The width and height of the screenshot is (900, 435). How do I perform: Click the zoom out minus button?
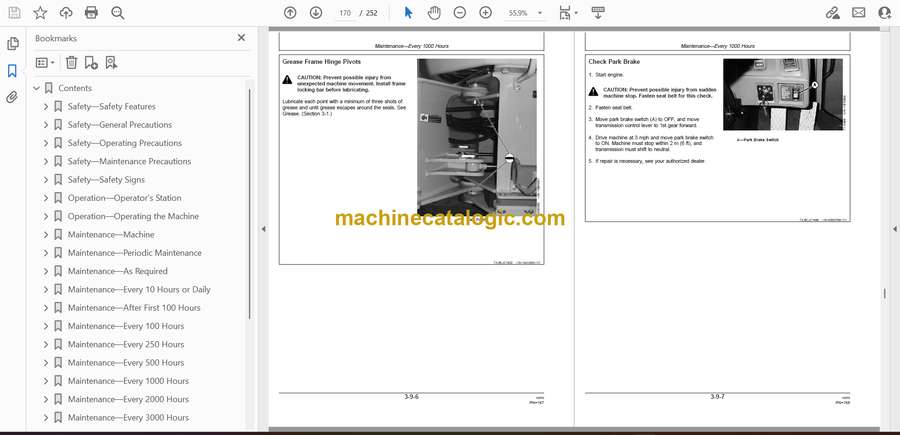[460, 13]
